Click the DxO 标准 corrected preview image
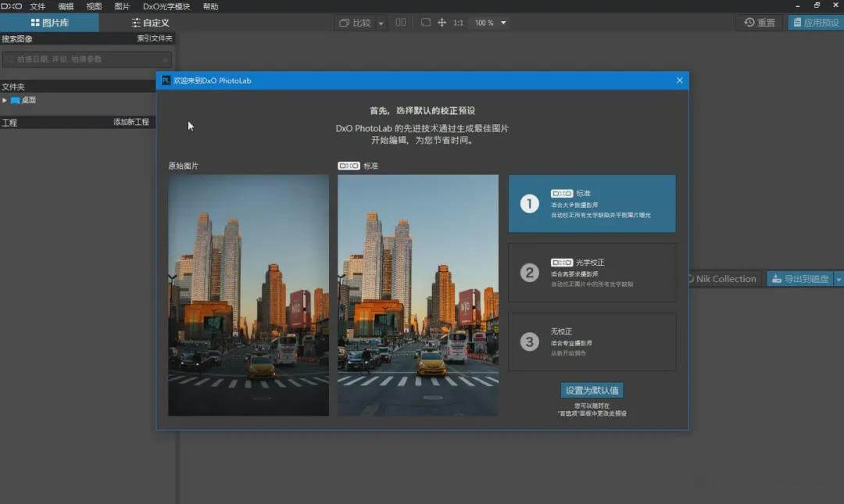The image size is (844, 504). click(x=417, y=295)
